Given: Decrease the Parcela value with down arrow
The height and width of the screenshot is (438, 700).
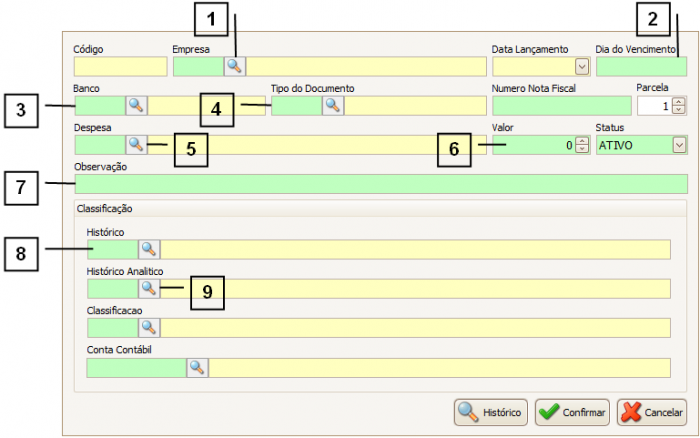Looking at the screenshot, I should point(679,110).
